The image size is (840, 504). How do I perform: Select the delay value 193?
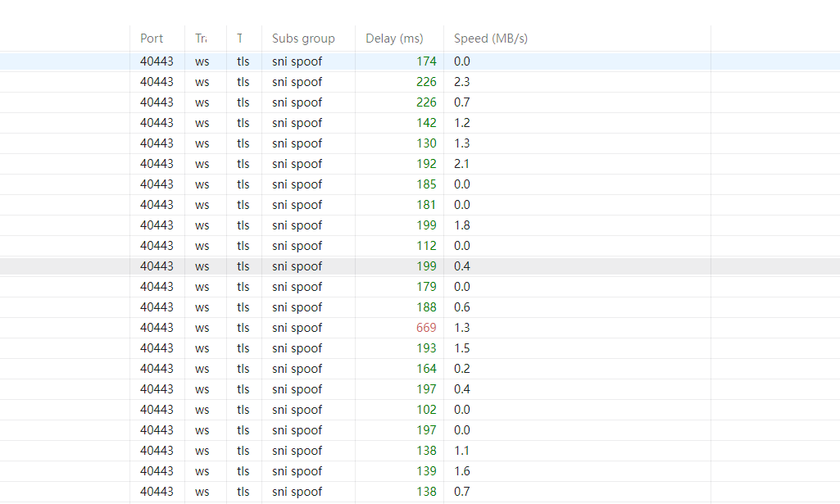[426, 348]
